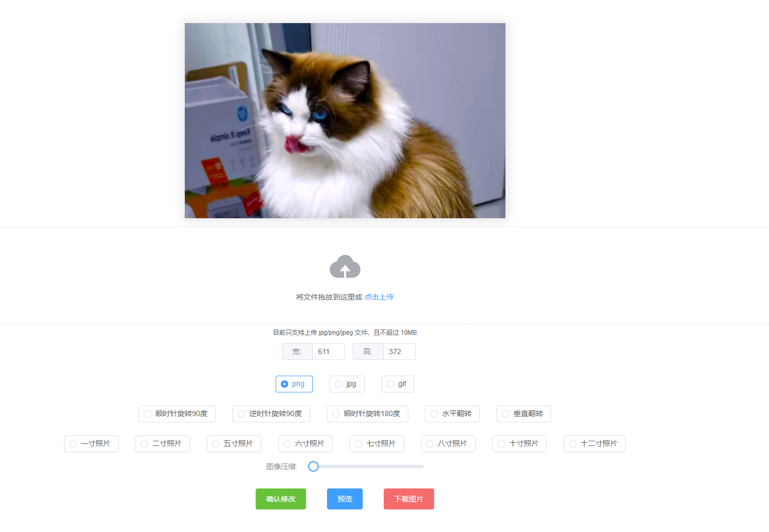Select the gif format option

[398, 384]
